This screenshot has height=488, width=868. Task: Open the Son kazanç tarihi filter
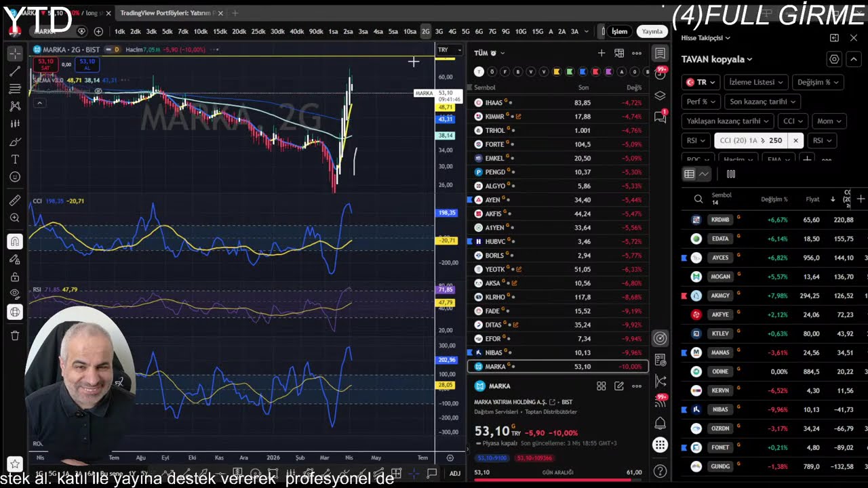coord(762,102)
